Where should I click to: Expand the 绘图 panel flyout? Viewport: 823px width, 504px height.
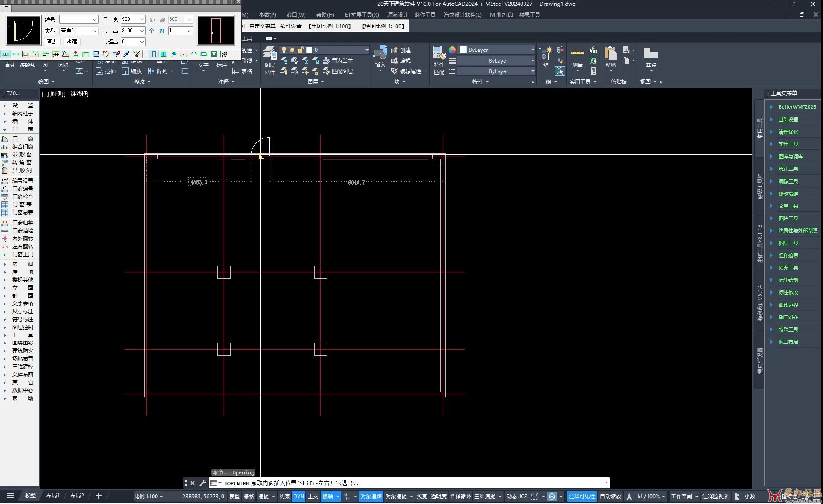[46, 82]
